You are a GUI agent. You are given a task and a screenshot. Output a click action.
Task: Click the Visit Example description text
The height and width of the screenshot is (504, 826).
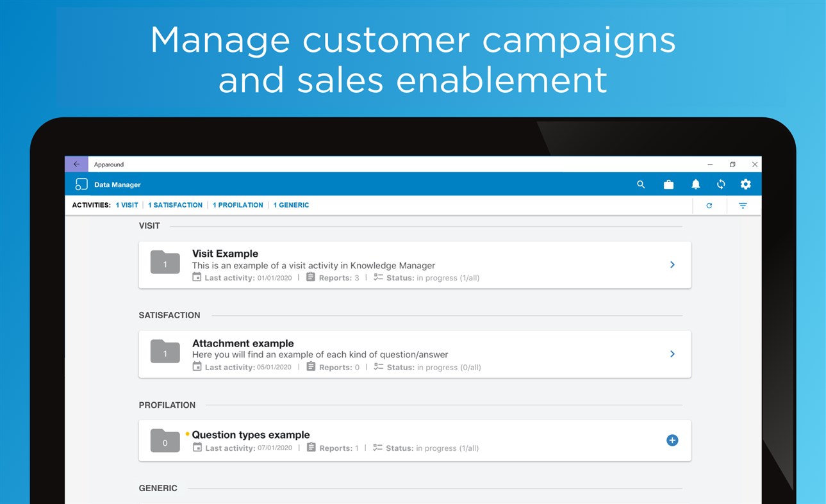(x=313, y=265)
